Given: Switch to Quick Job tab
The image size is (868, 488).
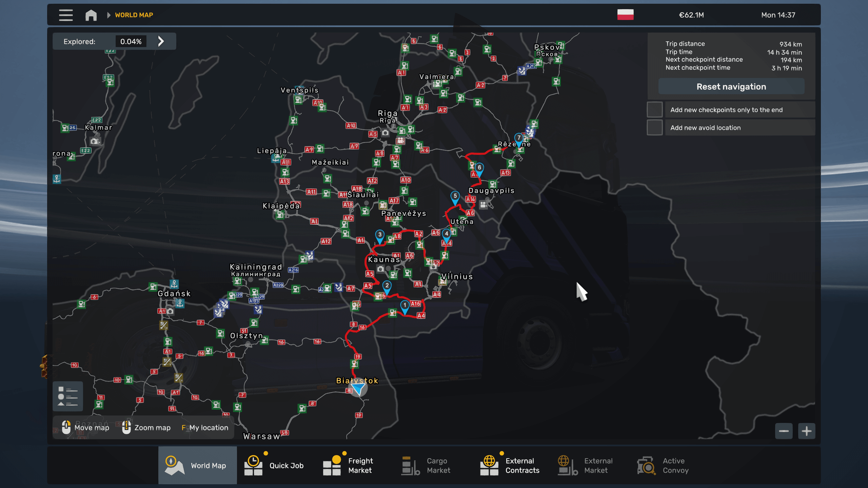Looking at the screenshot, I should click(275, 465).
